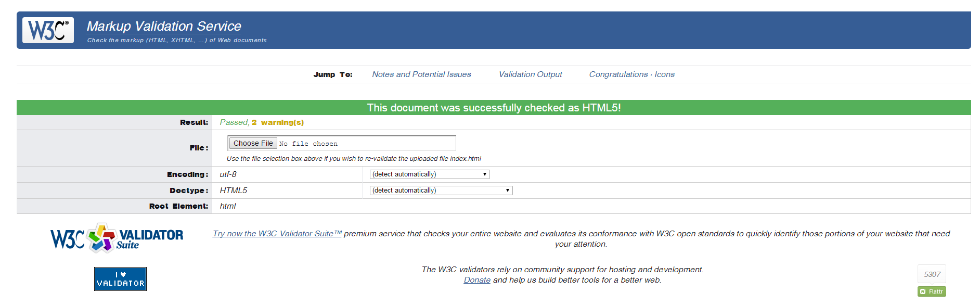Click the green HTML5 success banner
980x305 pixels.
[493, 108]
